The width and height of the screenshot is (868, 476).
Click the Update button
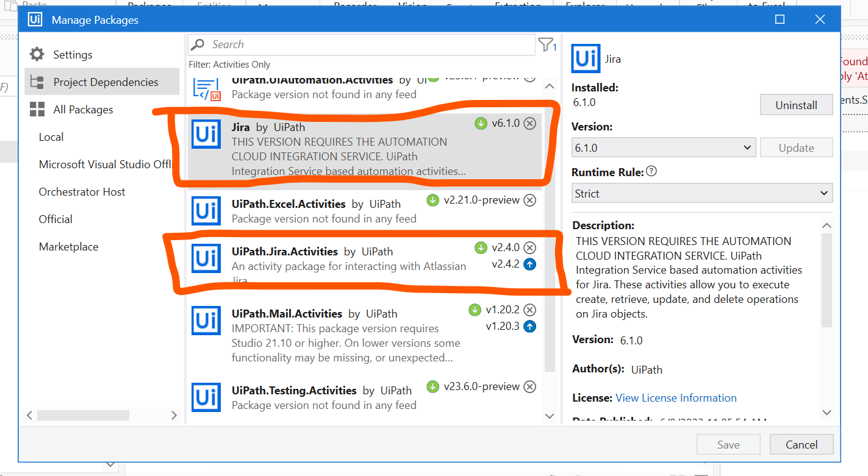796,147
